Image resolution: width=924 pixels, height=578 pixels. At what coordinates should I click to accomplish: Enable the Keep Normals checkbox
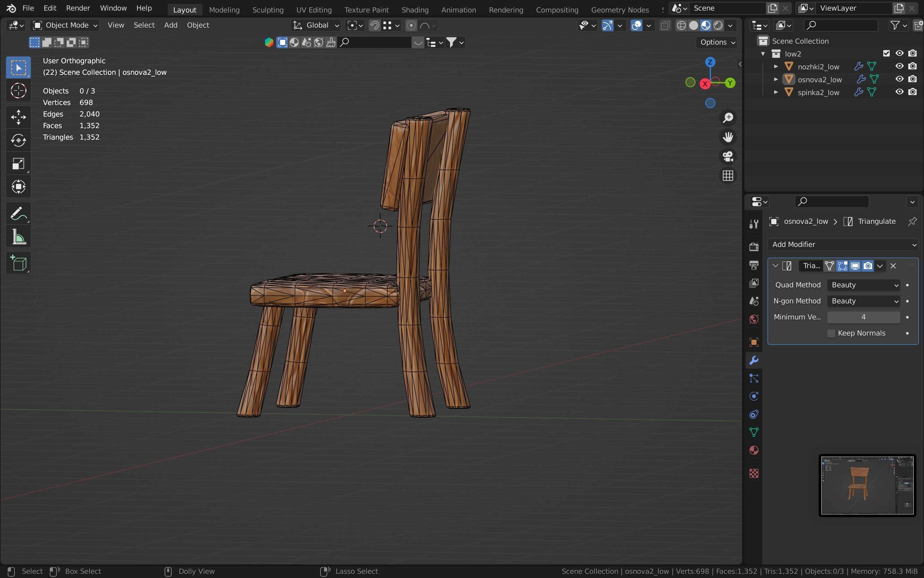pos(831,333)
